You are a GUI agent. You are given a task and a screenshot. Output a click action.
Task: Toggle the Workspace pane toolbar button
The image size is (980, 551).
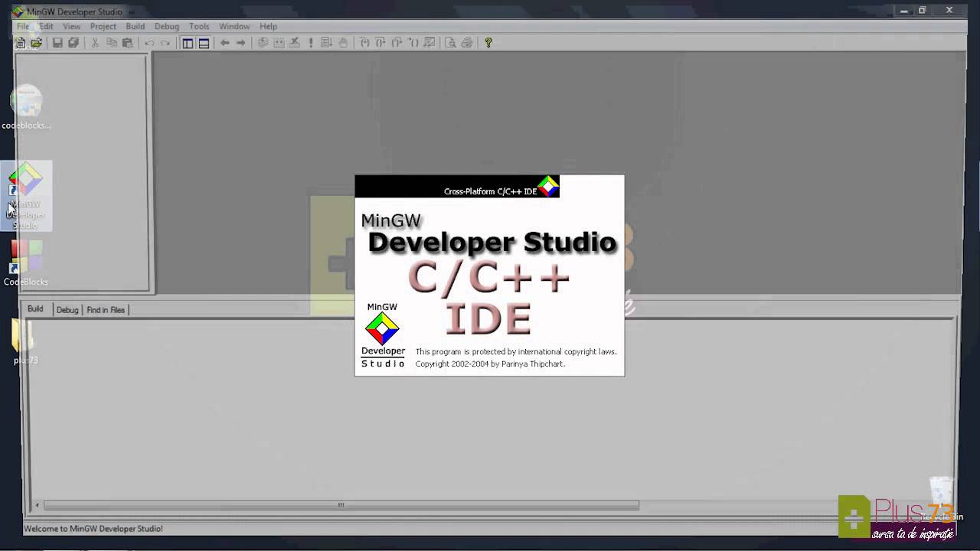click(x=188, y=43)
